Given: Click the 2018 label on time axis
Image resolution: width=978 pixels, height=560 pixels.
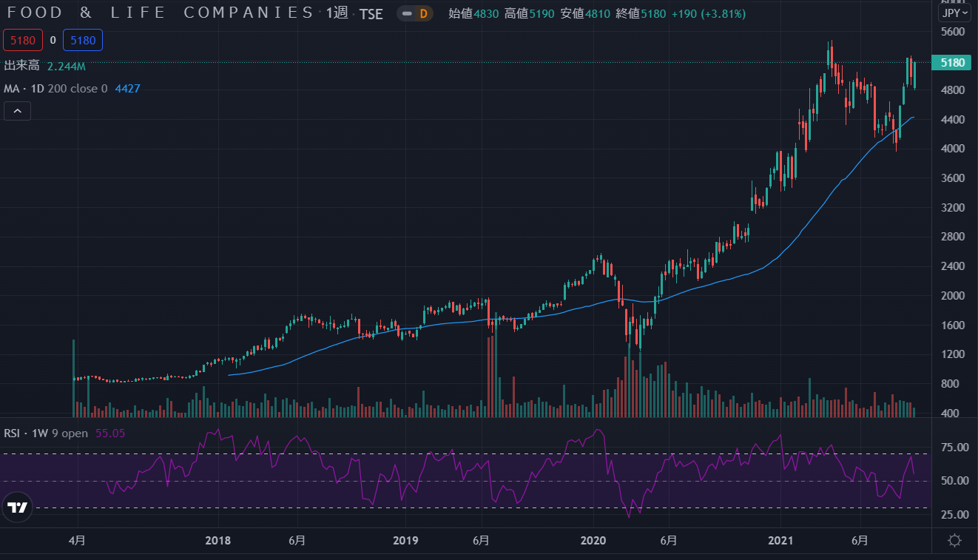Looking at the screenshot, I should [x=218, y=541].
